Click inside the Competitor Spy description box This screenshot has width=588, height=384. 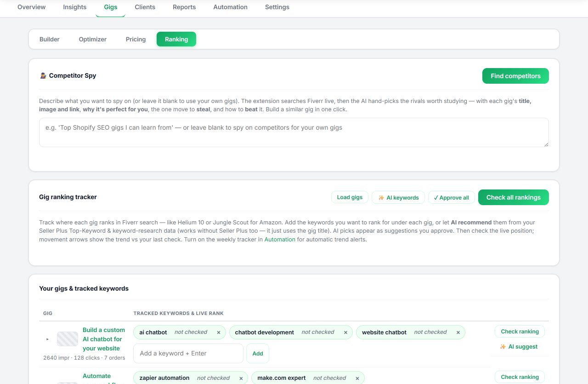(x=294, y=132)
